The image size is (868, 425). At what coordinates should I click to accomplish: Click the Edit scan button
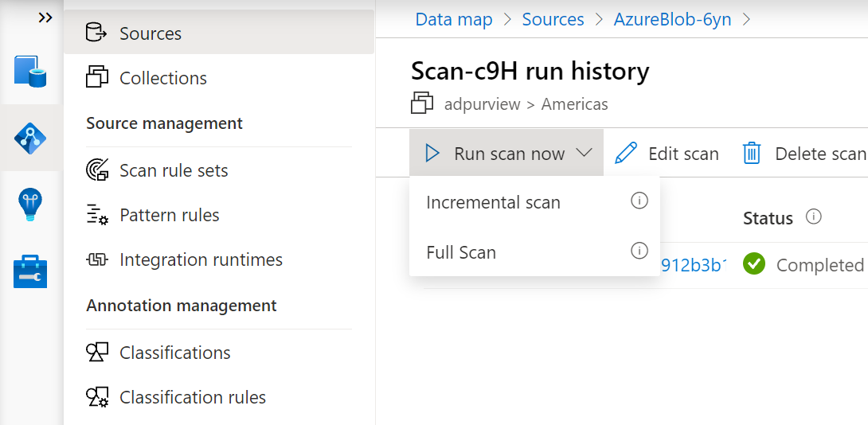click(667, 154)
